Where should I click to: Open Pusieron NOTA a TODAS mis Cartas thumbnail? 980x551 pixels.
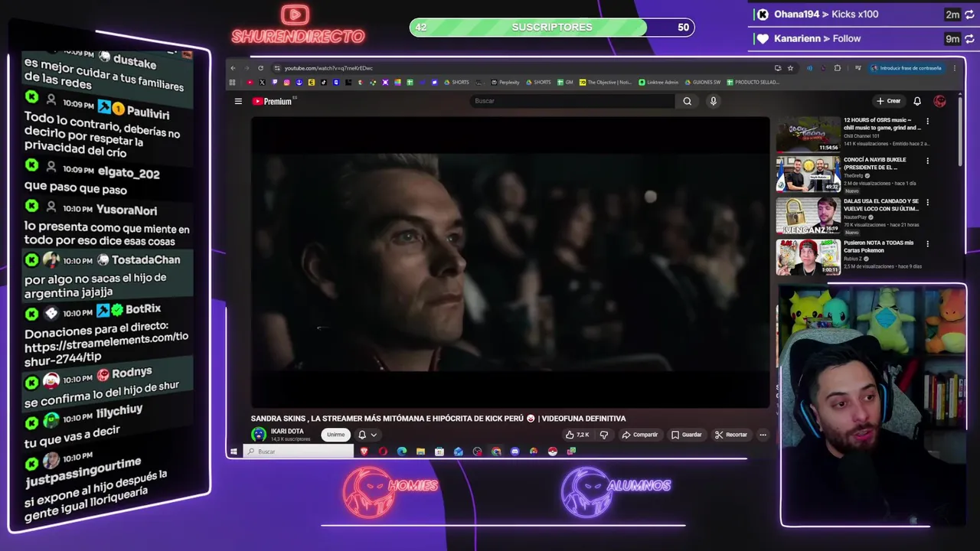click(808, 257)
